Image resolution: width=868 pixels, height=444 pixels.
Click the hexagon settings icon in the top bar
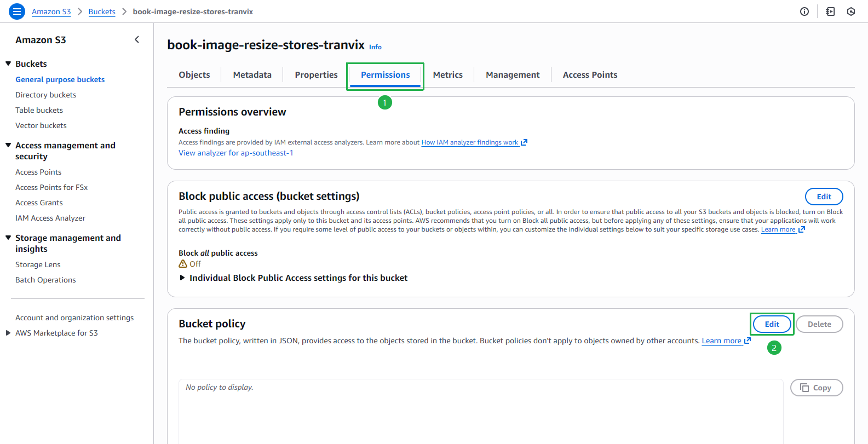[x=851, y=11]
